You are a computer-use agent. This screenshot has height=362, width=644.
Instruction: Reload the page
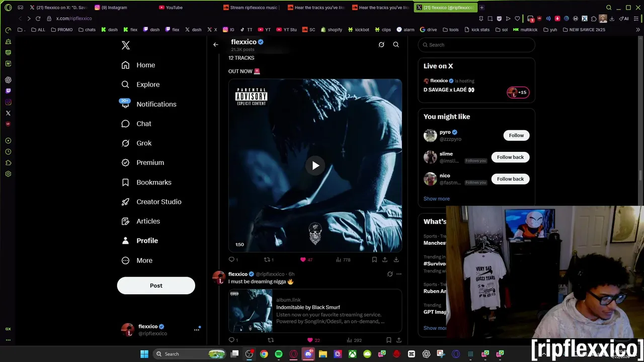(38, 19)
